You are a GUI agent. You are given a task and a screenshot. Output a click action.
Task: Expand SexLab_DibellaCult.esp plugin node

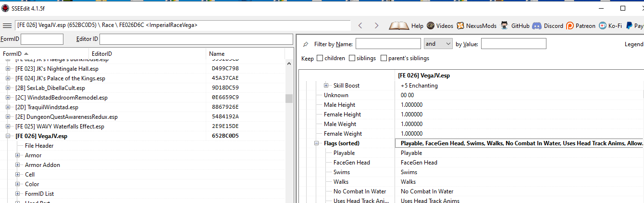point(8,88)
